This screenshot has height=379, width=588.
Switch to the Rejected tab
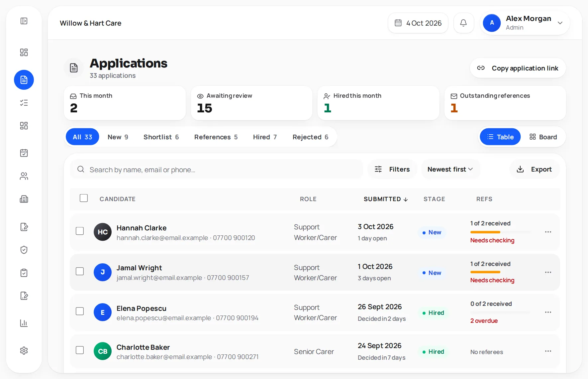coord(311,137)
